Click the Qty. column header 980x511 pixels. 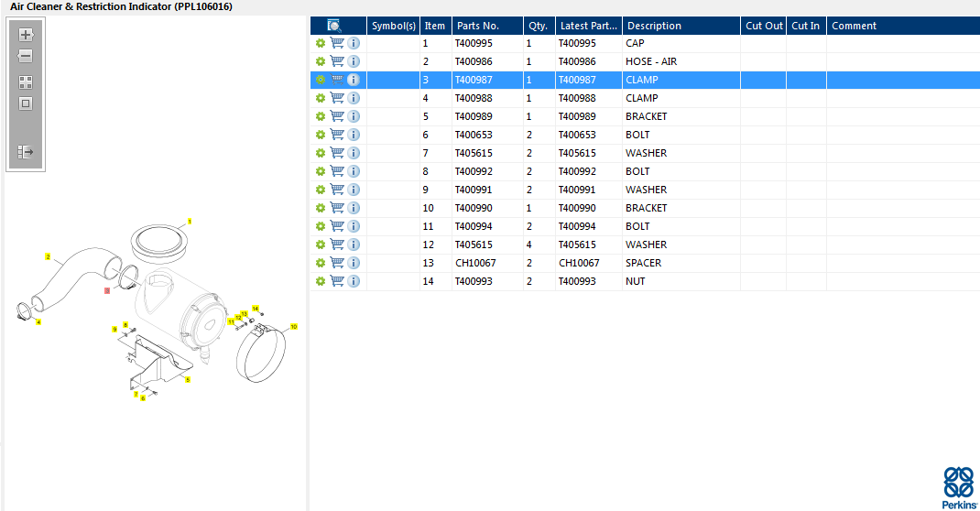tap(539, 26)
